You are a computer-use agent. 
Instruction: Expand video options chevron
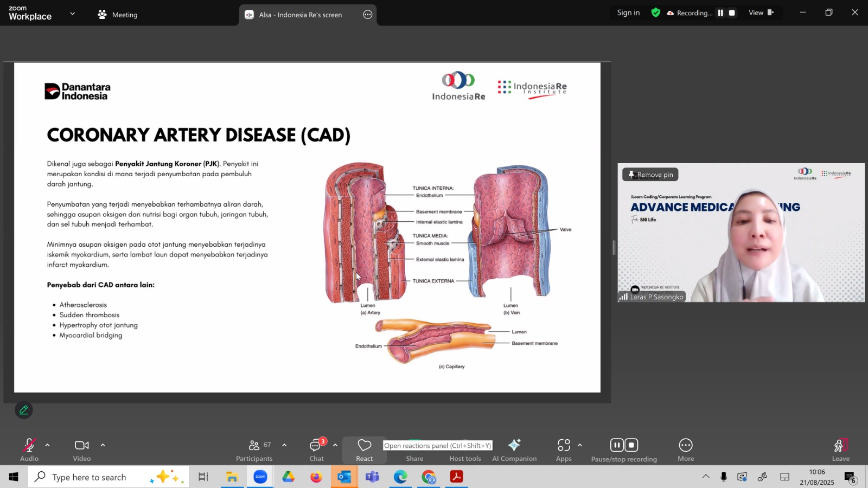coord(103,445)
